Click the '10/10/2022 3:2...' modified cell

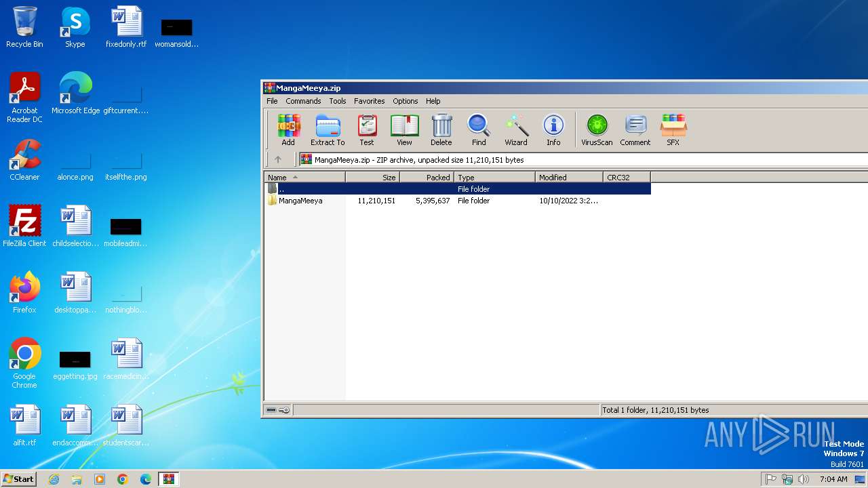click(569, 201)
